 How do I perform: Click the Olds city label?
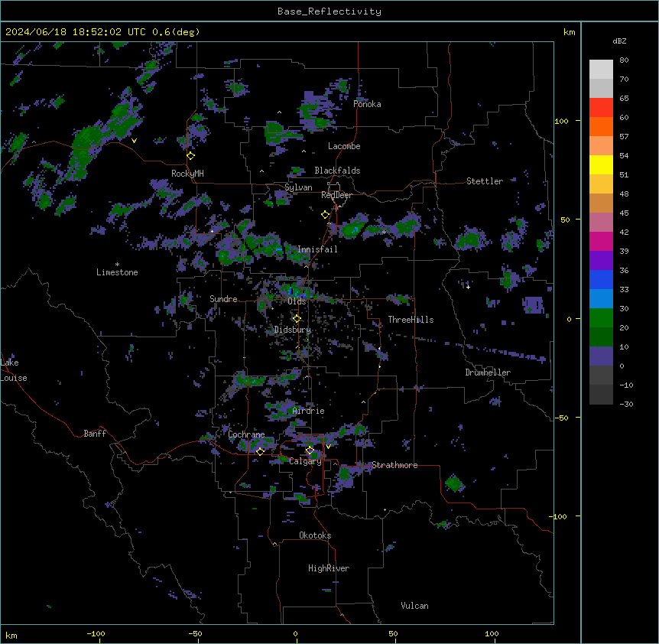click(297, 301)
